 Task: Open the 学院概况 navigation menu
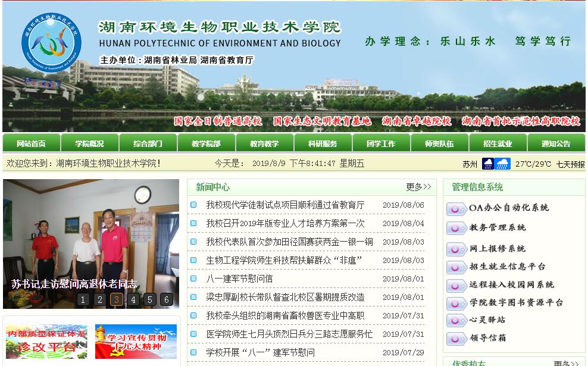coord(89,143)
